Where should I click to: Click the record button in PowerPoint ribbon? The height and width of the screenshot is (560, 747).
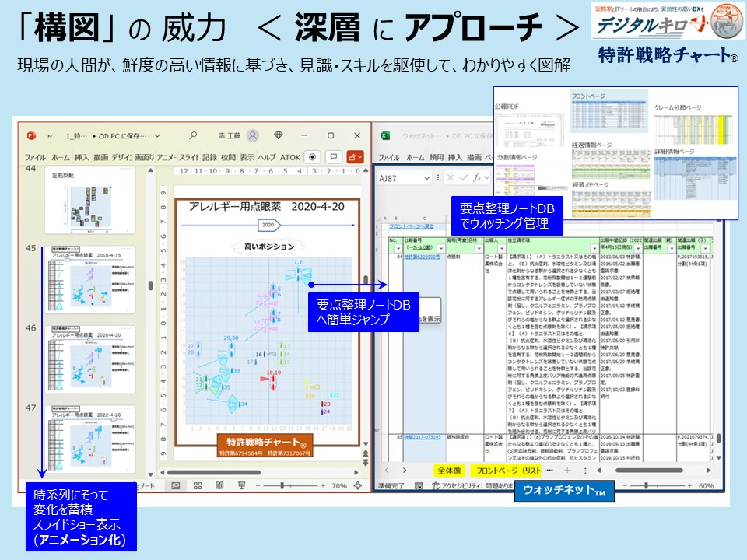pyautogui.click(x=312, y=156)
